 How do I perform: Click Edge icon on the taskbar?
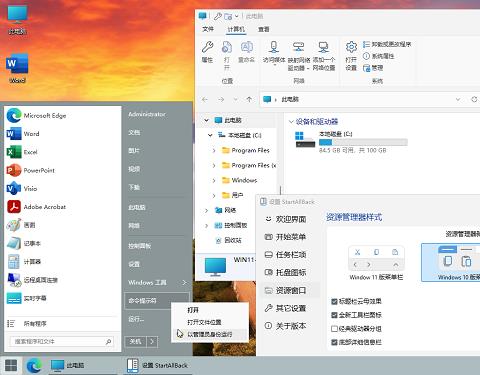pos(34,366)
